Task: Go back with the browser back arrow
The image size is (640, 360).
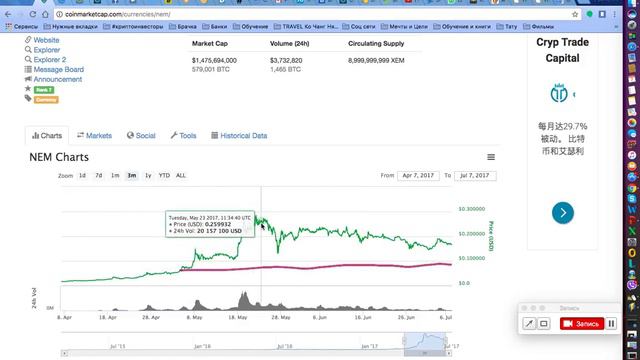Action: (x=8, y=14)
